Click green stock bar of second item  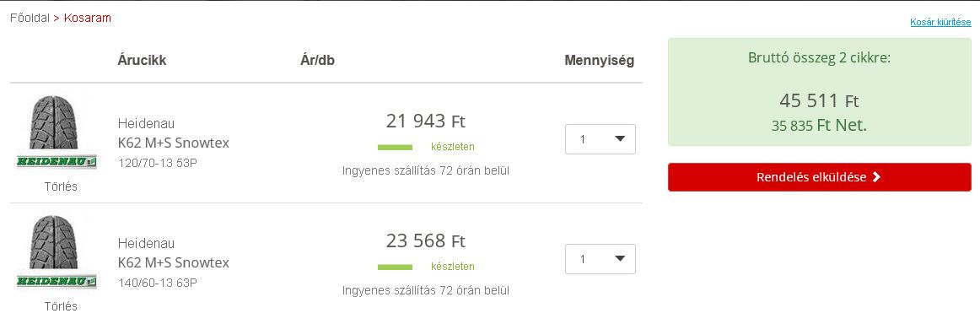pos(395,267)
